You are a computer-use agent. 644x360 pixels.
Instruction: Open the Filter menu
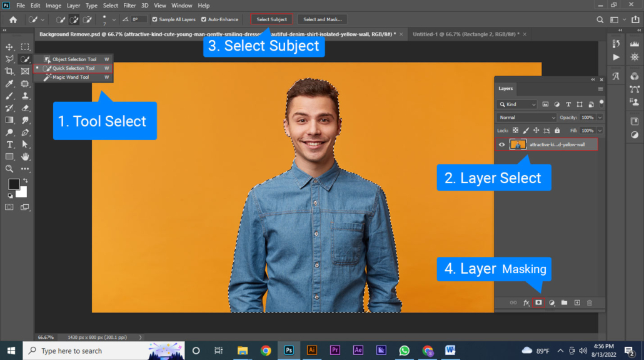coord(129,6)
